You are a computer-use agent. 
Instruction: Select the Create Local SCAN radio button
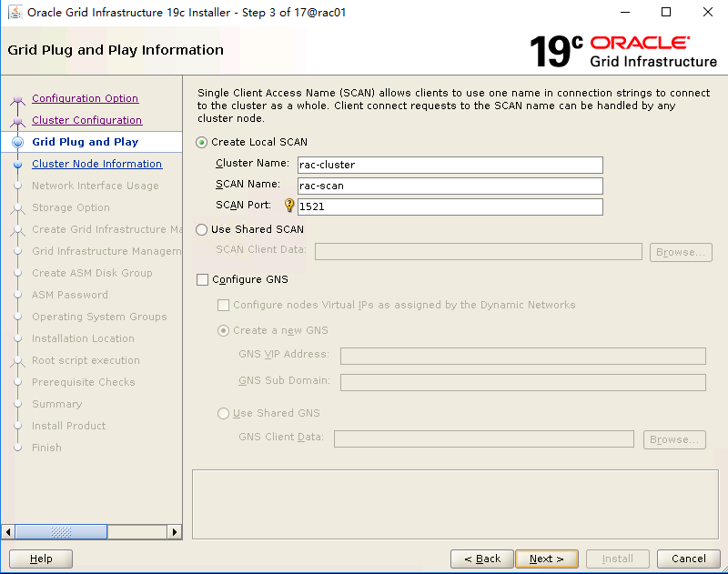(201, 143)
